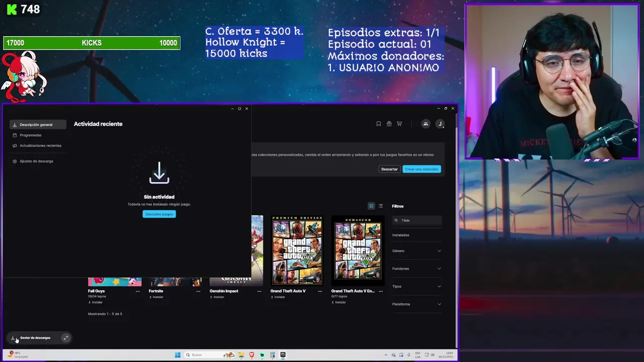Click Mostrando 1 - 5 de 5 text
Viewport: 644px width, 362px height.
coord(105,314)
